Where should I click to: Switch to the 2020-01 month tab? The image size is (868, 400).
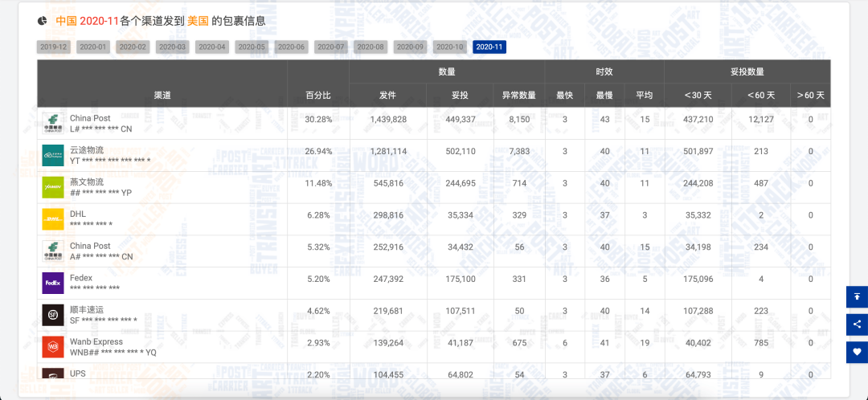(x=93, y=47)
